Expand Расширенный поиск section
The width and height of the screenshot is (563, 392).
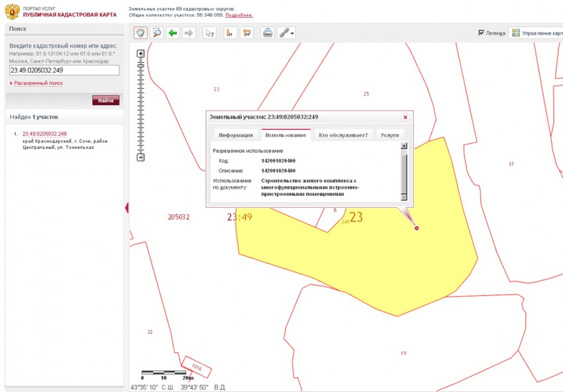38,83
